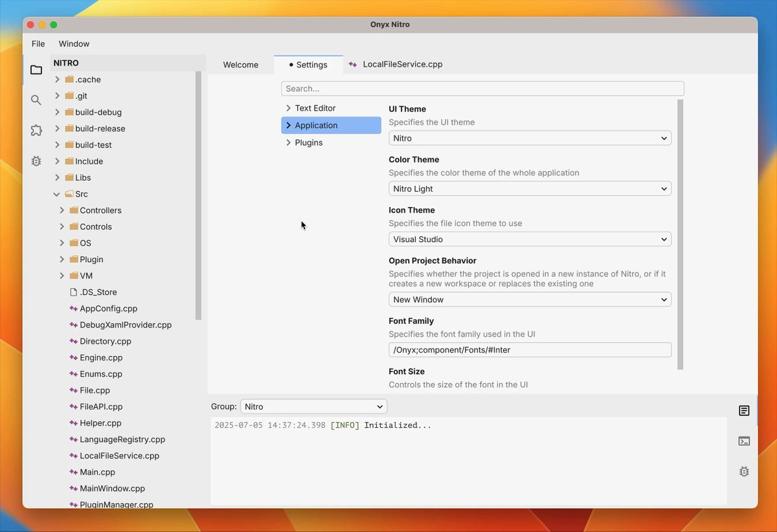Open the Debug bug icon in left sidebar
This screenshot has width=777, height=532.
pos(36,161)
